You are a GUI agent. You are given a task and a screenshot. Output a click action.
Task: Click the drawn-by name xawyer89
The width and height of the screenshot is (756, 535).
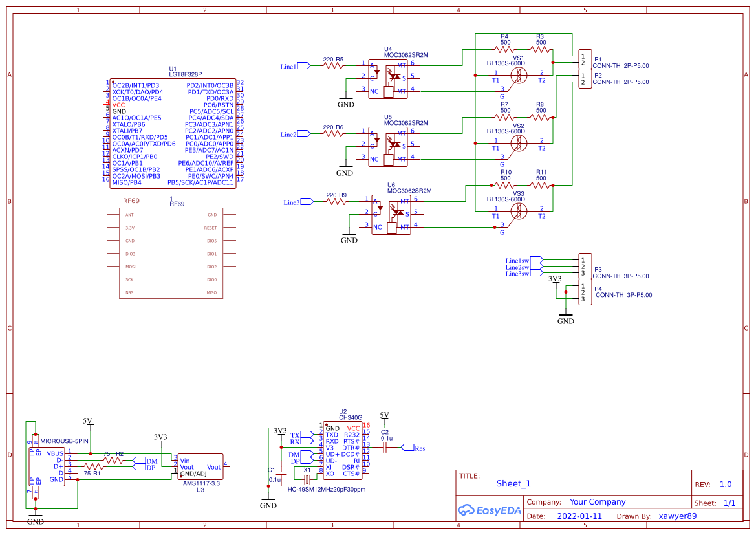coord(677,516)
